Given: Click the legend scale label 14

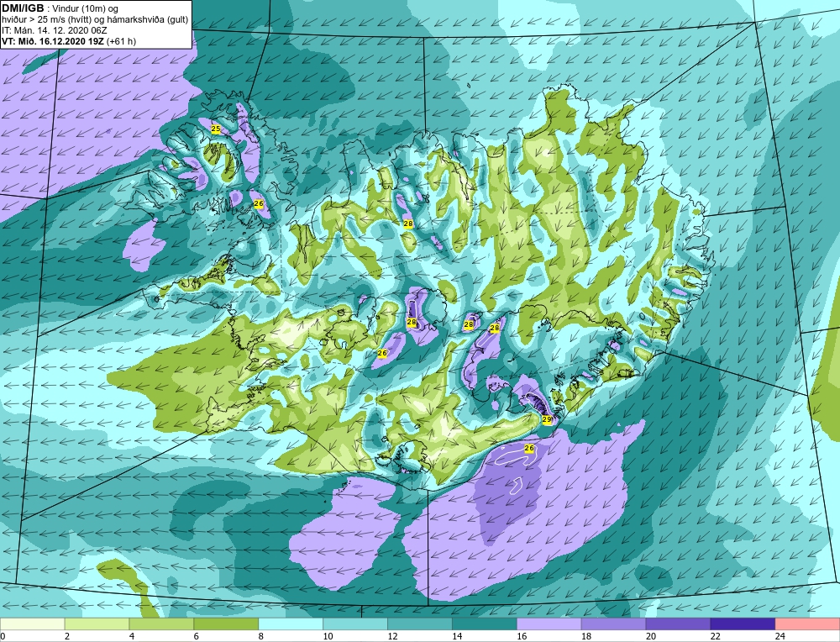Looking at the screenshot, I should pyautogui.click(x=457, y=637).
